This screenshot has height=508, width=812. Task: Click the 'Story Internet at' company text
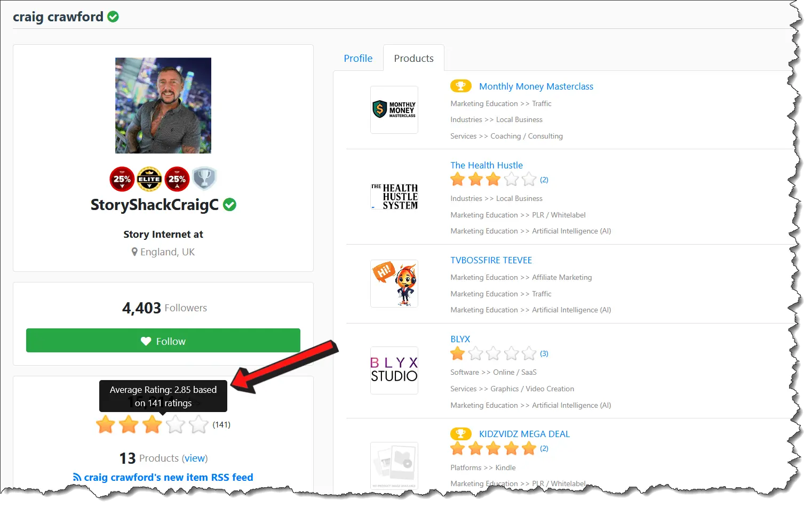163,235
